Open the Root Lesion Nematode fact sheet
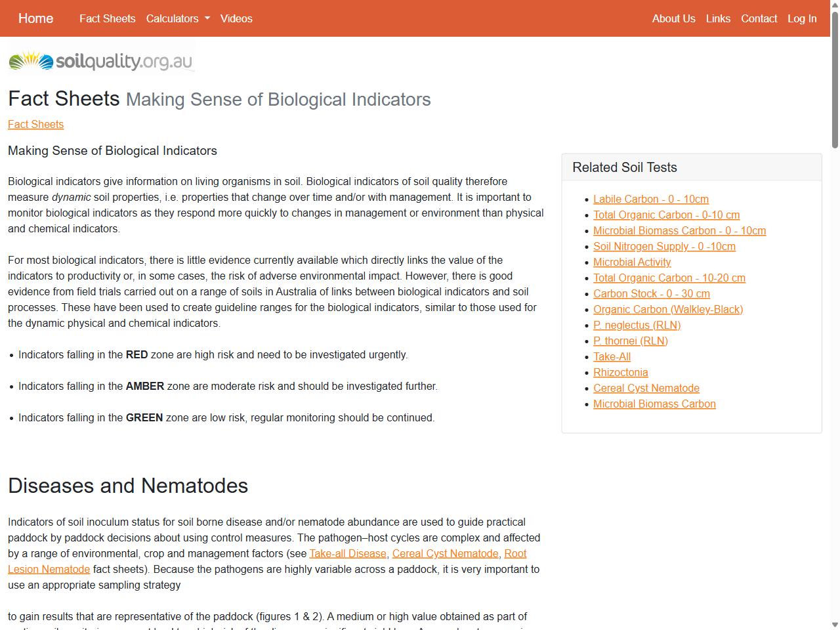Screen dimensions: 840x630 click(49, 569)
